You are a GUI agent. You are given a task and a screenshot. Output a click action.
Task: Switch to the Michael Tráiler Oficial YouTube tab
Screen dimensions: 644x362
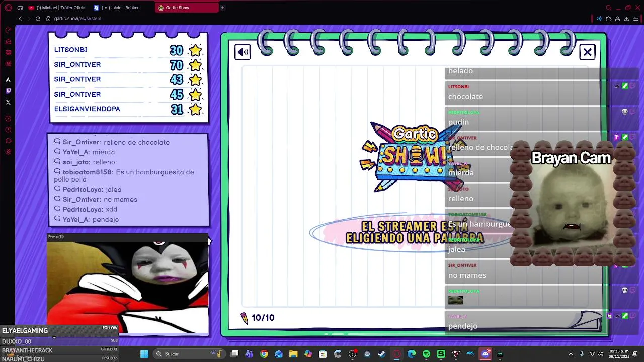tap(58, 8)
